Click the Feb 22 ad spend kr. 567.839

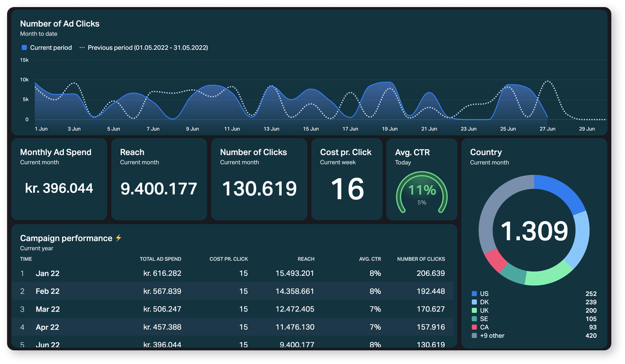[x=162, y=291]
